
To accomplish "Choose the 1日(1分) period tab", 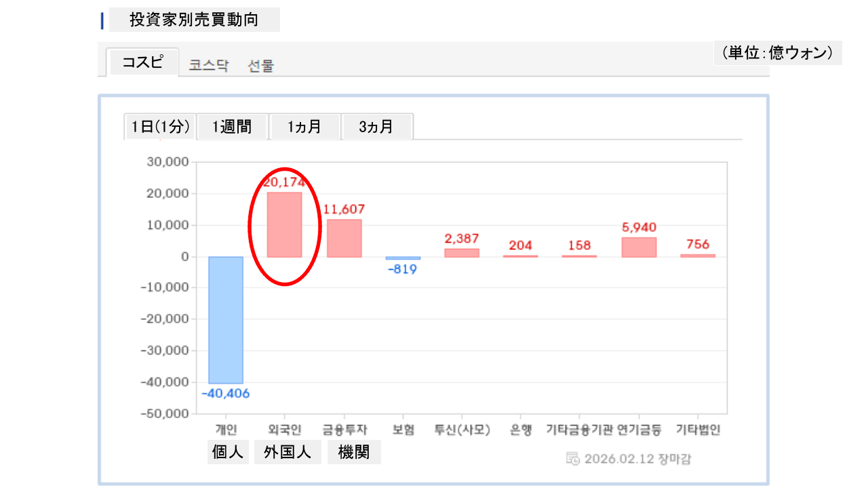I will [x=161, y=127].
